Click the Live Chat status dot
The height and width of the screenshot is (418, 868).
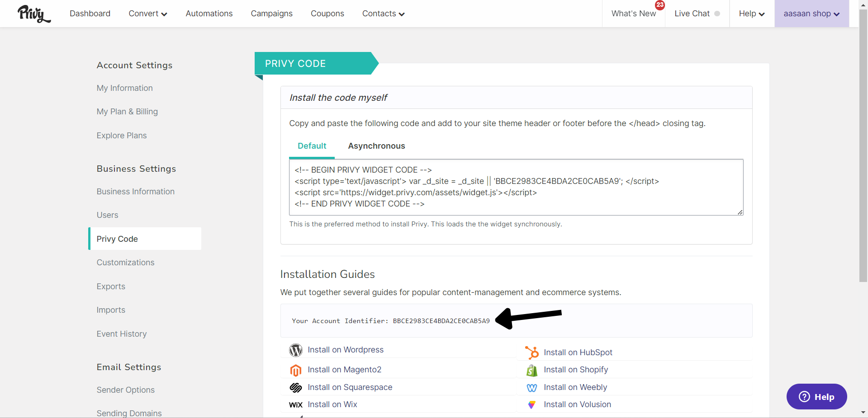pos(717,14)
